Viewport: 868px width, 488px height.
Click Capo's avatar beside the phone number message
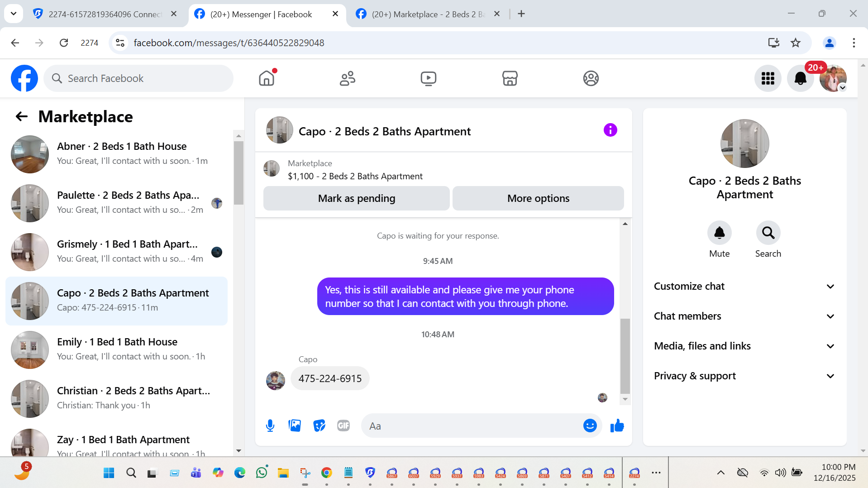(x=275, y=381)
